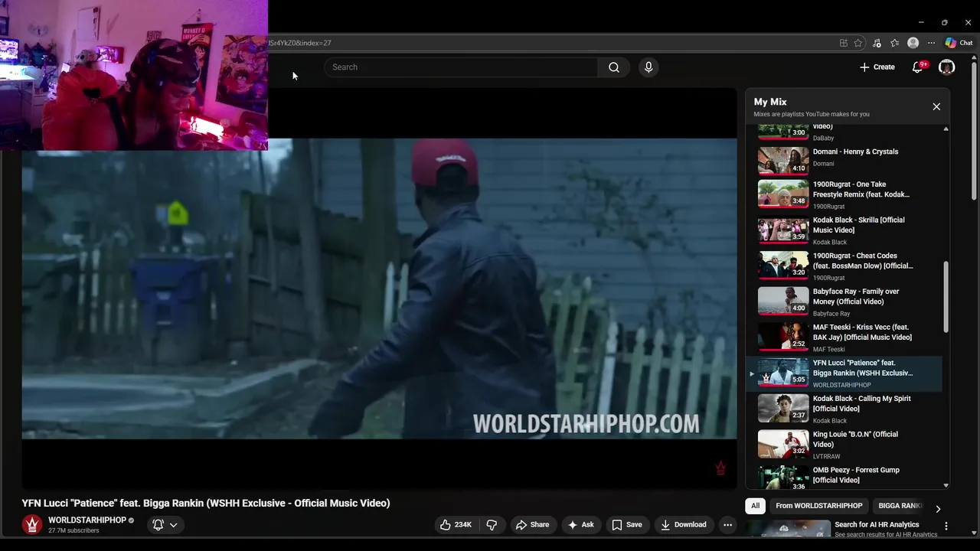Click the Ask button

coord(580,525)
